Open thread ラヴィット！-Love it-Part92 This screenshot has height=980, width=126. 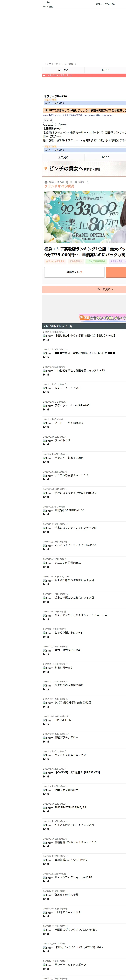pos(72,406)
